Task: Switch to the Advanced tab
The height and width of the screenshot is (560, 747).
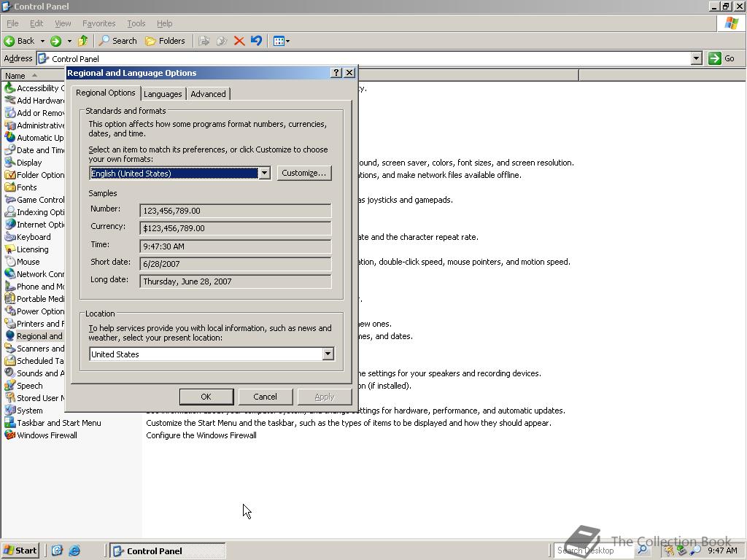Action: pyautogui.click(x=208, y=94)
